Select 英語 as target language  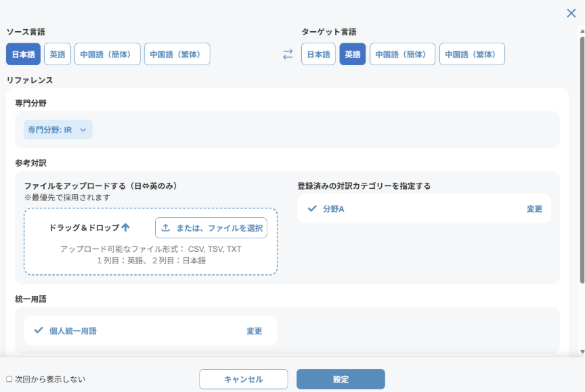pyautogui.click(x=352, y=54)
